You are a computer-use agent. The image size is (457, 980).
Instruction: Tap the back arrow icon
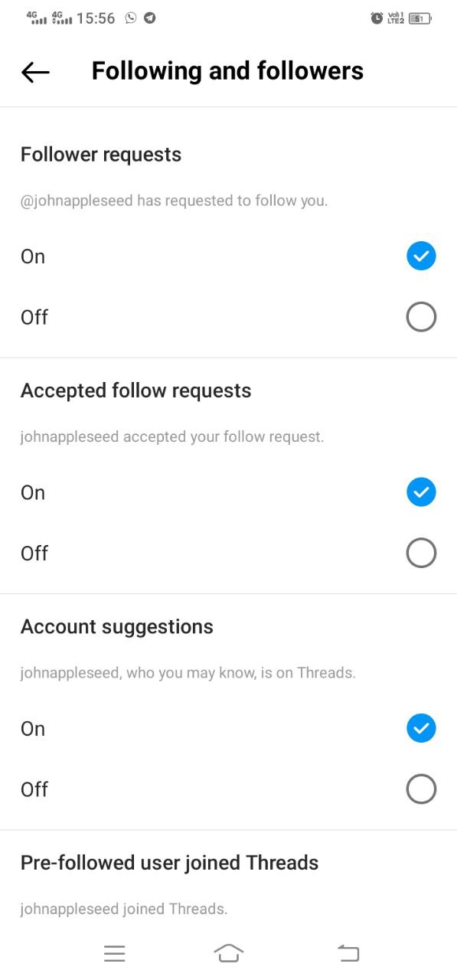(x=35, y=72)
